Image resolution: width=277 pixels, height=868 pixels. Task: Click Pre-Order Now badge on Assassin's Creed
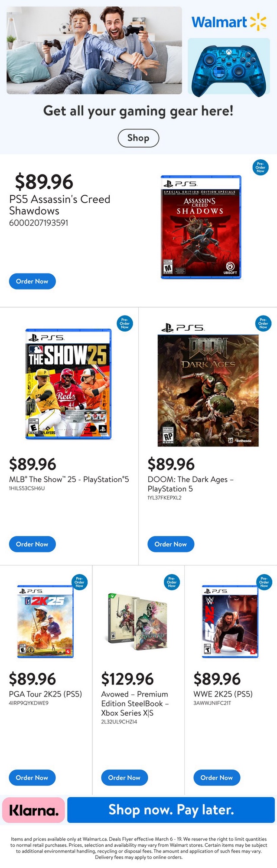pyautogui.click(x=261, y=168)
